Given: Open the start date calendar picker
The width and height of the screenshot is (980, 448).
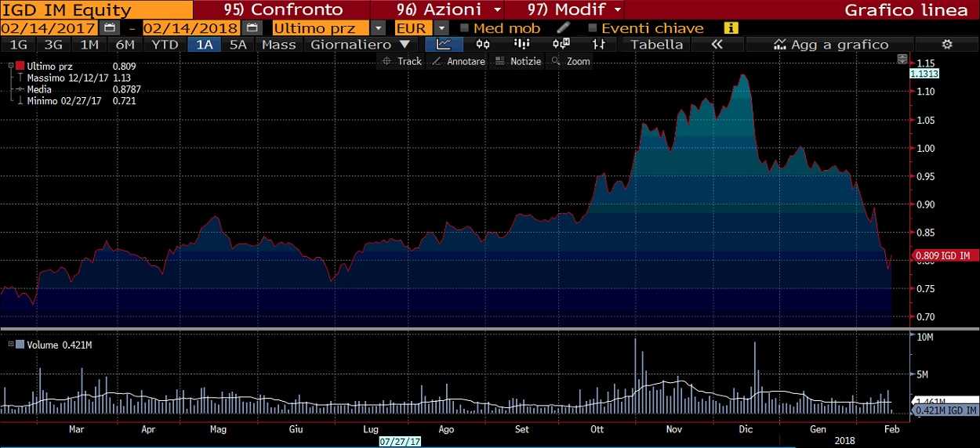Looking at the screenshot, I should (110, 27).
